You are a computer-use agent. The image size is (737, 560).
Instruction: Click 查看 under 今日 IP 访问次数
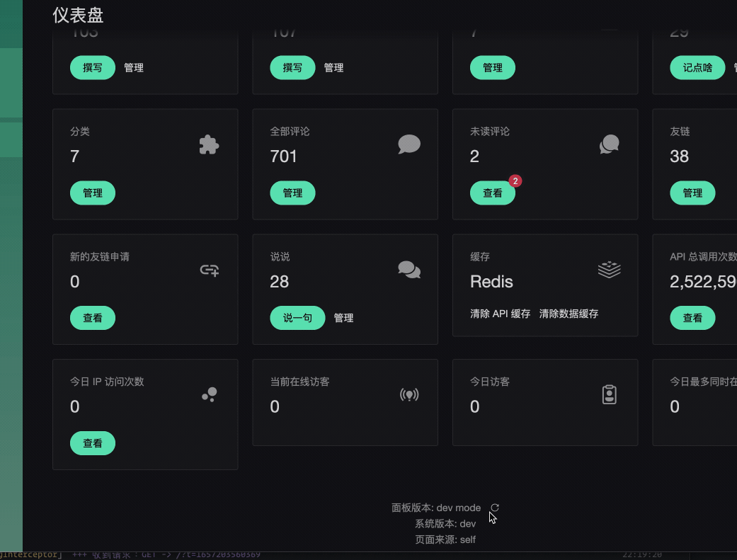[93, 443]
